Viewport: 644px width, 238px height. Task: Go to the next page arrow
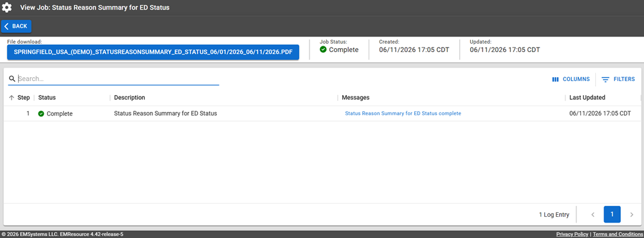632,215
